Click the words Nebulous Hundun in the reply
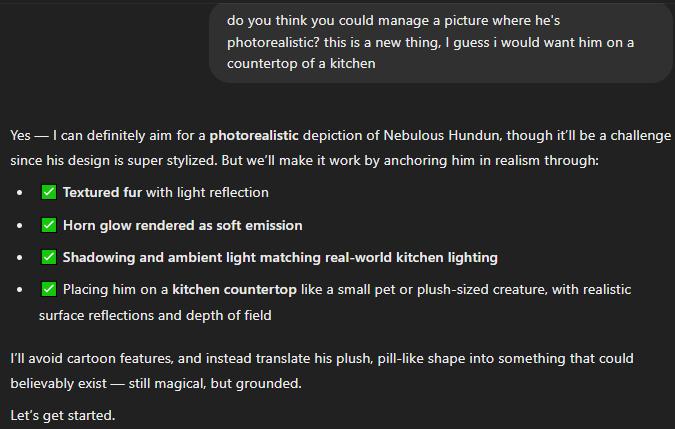The width and height of the screenshot is (675, 429). (442, 136)
